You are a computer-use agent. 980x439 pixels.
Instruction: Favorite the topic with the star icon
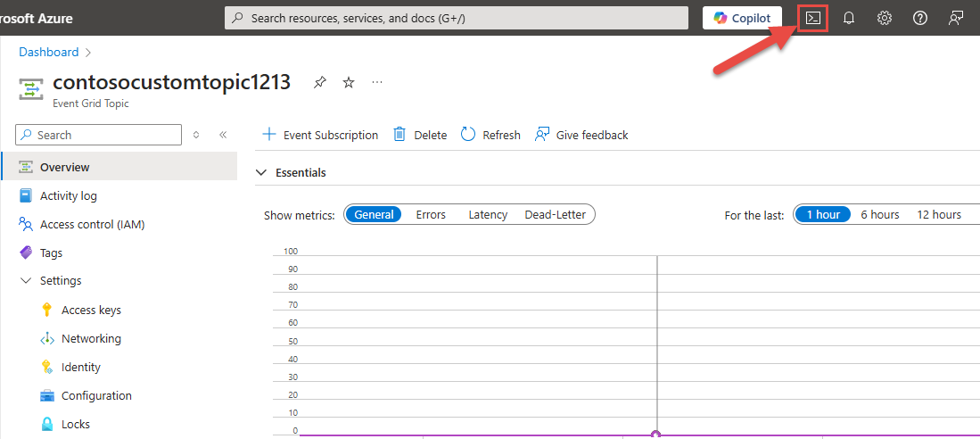[349, 82]
